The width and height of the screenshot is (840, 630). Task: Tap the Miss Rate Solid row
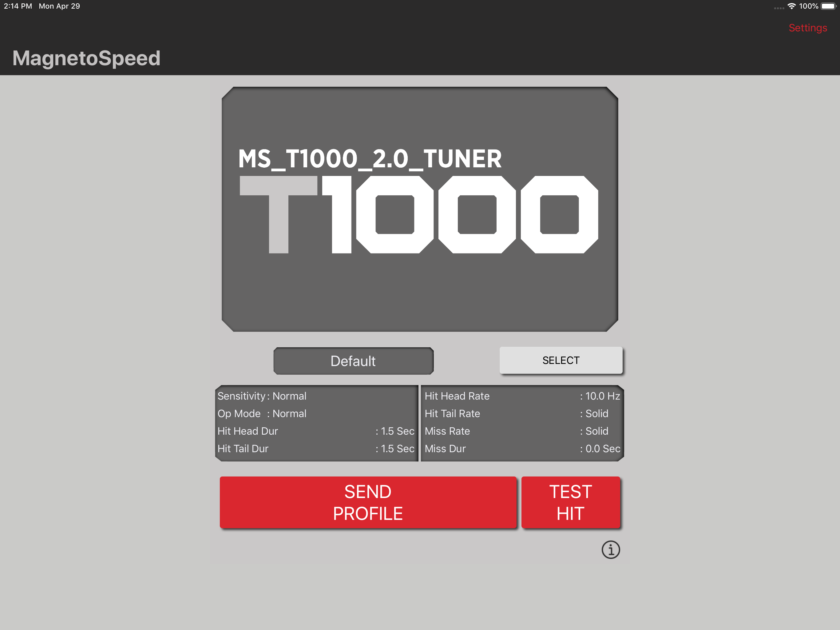coord(522,431)
